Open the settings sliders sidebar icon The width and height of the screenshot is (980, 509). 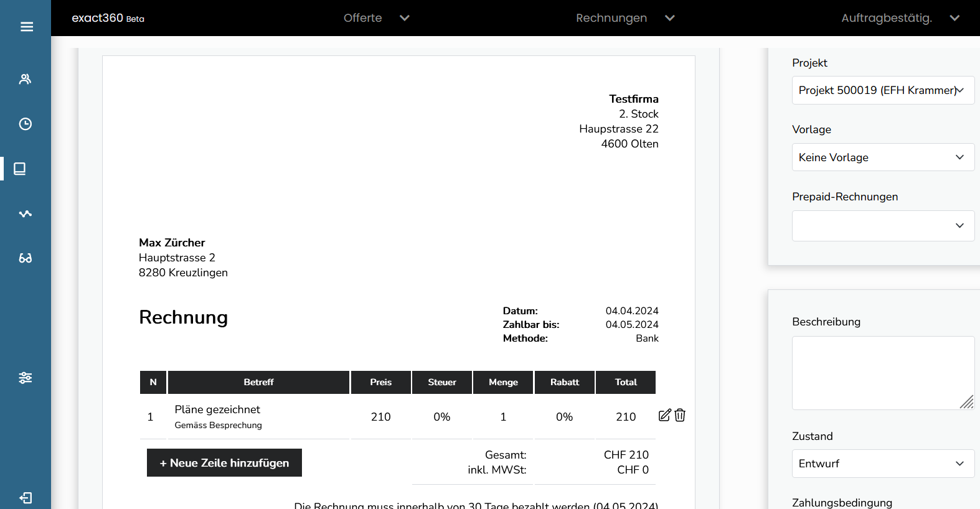coord(25,378)
